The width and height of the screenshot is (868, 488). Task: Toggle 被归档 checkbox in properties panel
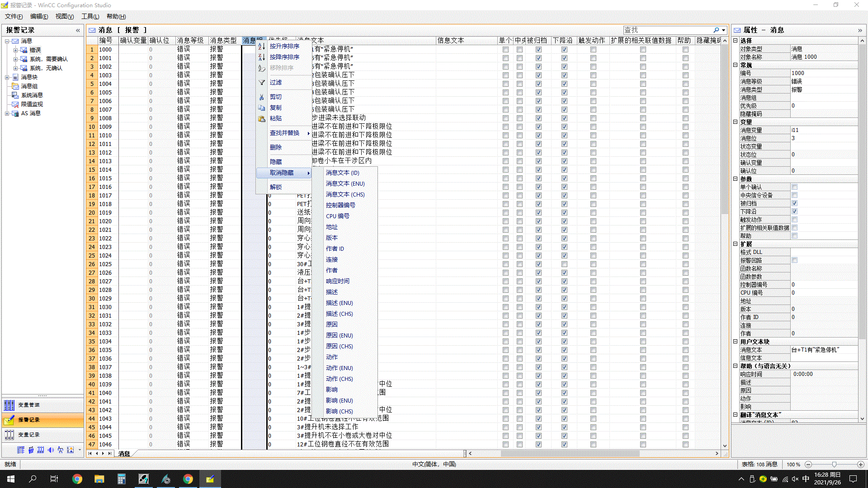[x=794, y=203]
